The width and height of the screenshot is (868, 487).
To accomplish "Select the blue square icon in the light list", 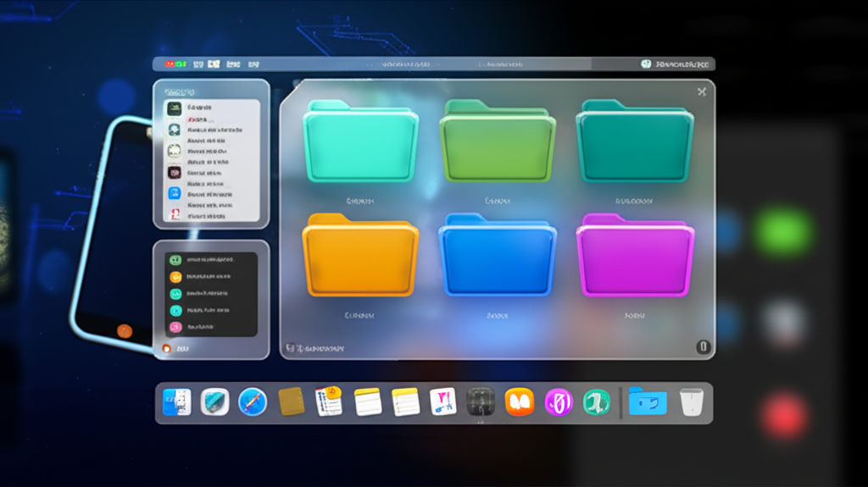I will point(175,193).
